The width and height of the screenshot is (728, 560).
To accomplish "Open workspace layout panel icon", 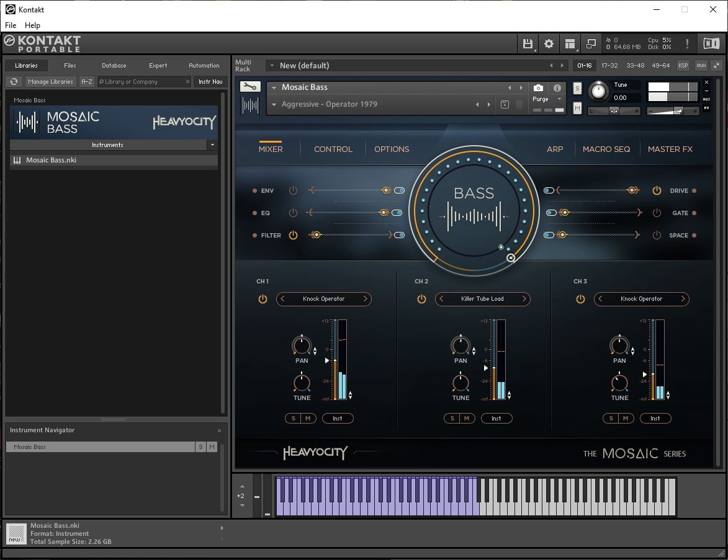I will click(570, 43).
